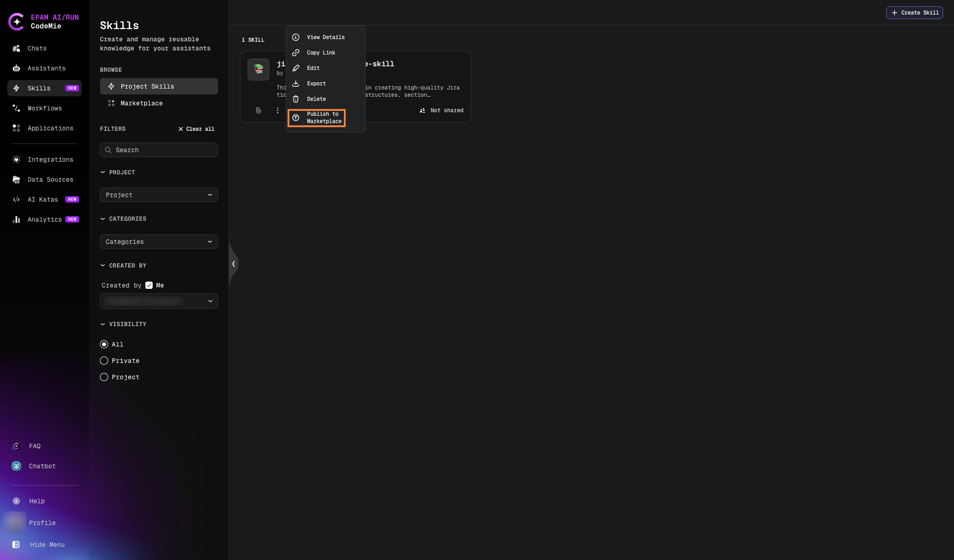Click the paperclip icon on the skill card
Screen dimensions: 954x560
pos(258,110)
